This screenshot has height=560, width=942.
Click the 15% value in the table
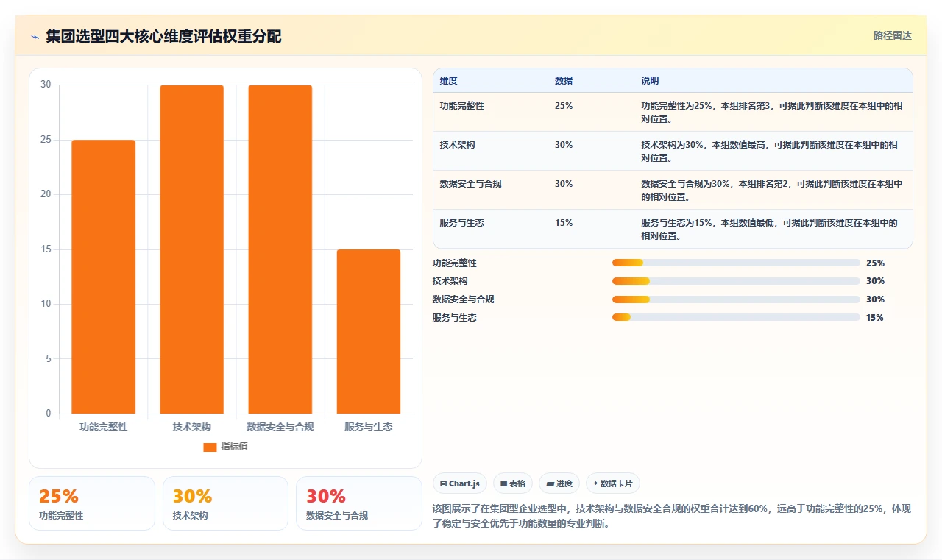(x=564, y=222)
